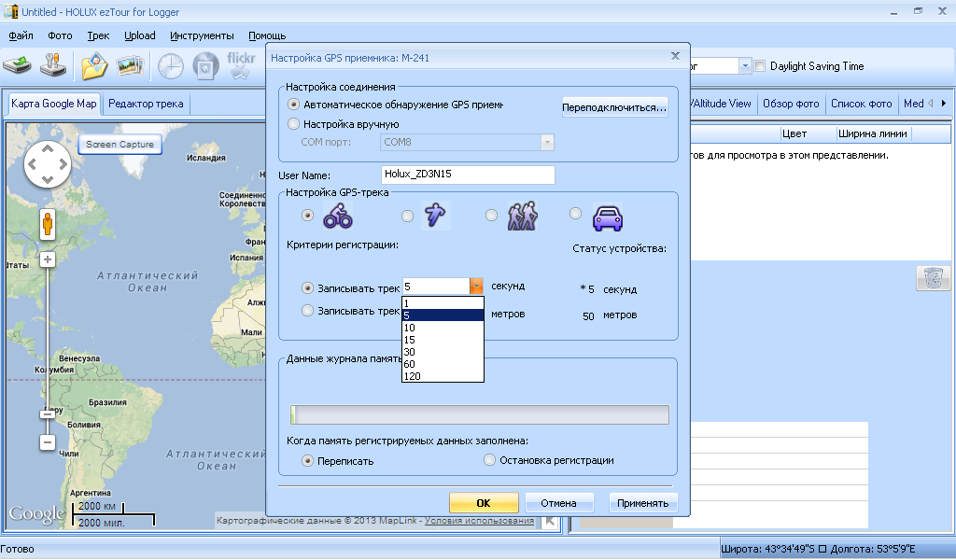Screen dimensions: 956x560
Task: Switch to the Редактор трека tab
Action: pyautogui.click(x=146, y=103)
